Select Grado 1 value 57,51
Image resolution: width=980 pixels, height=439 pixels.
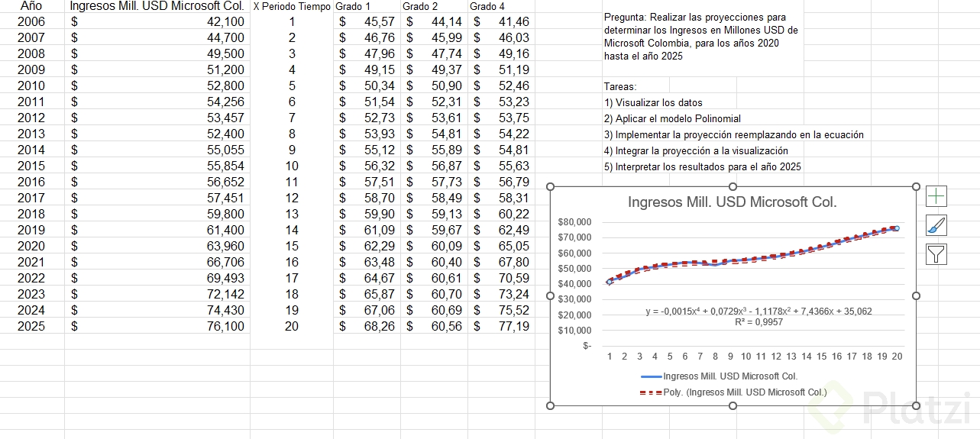click(x=367, y=182)
